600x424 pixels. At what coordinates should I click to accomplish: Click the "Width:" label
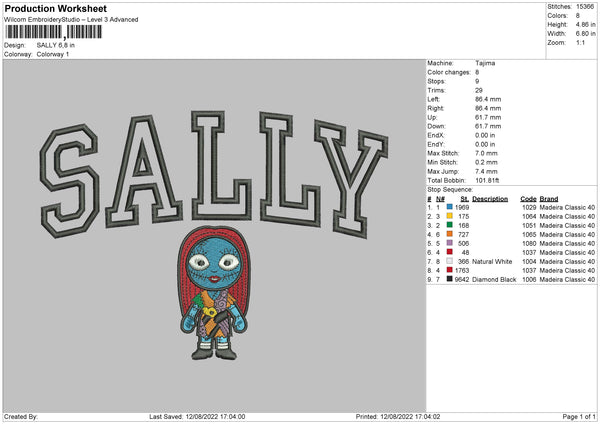[x=557, y=34]
